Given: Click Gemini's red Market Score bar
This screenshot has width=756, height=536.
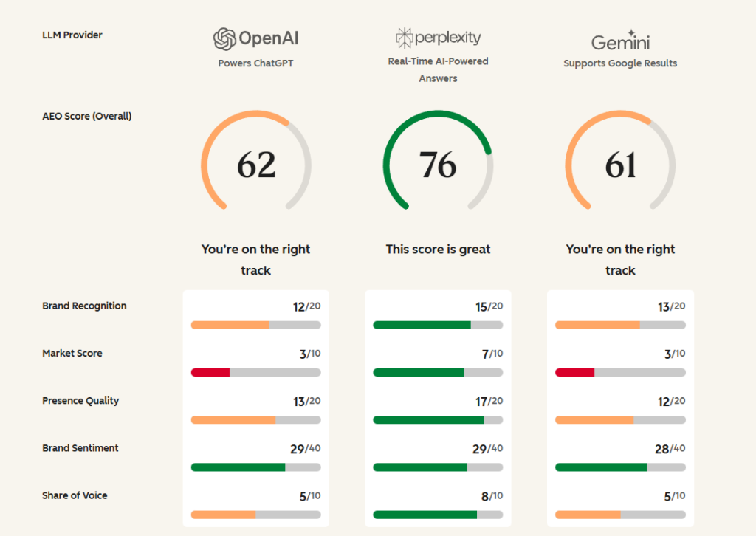Looking at the screenshot, I should 575,372.
